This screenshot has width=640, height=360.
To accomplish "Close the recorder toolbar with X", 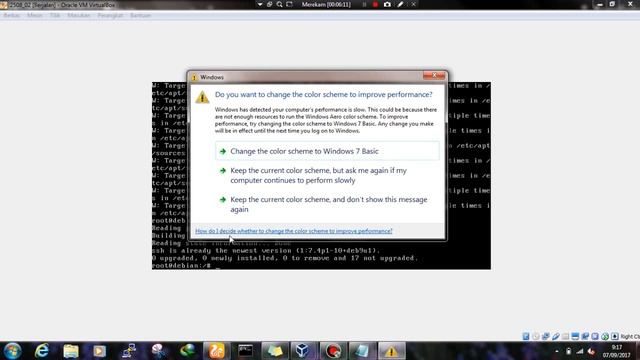I will [413, 4].
